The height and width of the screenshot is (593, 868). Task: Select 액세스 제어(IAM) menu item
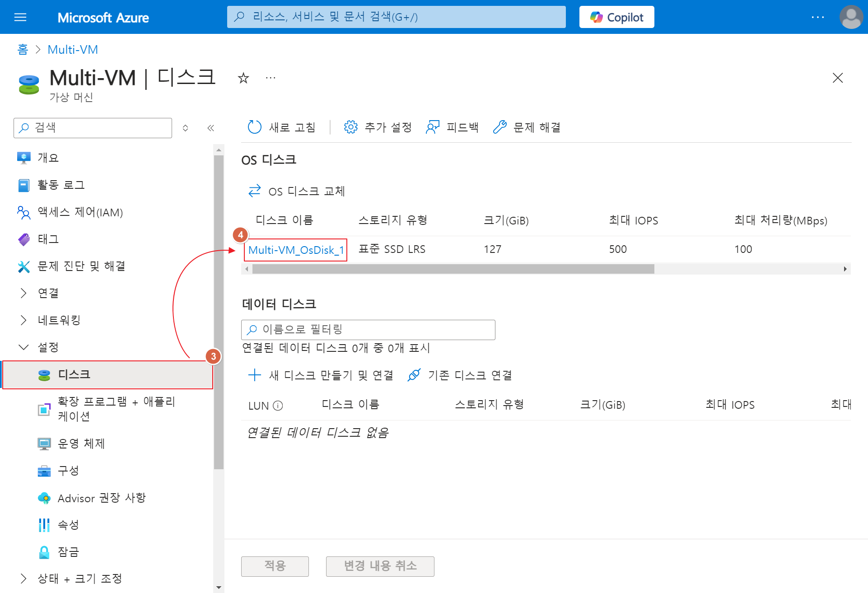click(x=80, y=212)
